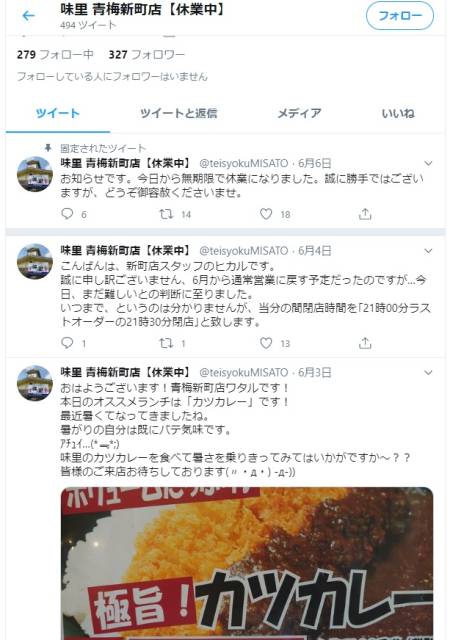Image resolution: width=450 pixels, height=640 pixels.
Task: Click profile avatar on June 4 tweet
Action: (x=35, y=261)
